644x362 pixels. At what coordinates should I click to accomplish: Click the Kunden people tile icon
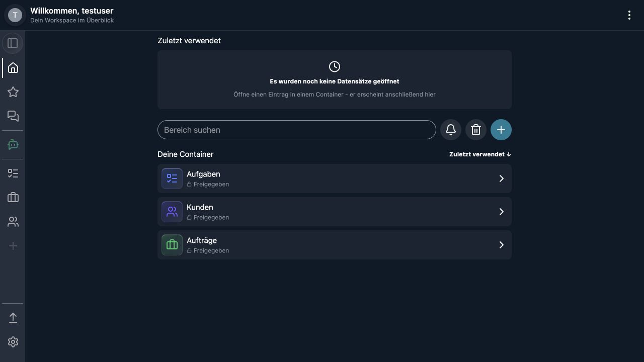tap(172, 212)
